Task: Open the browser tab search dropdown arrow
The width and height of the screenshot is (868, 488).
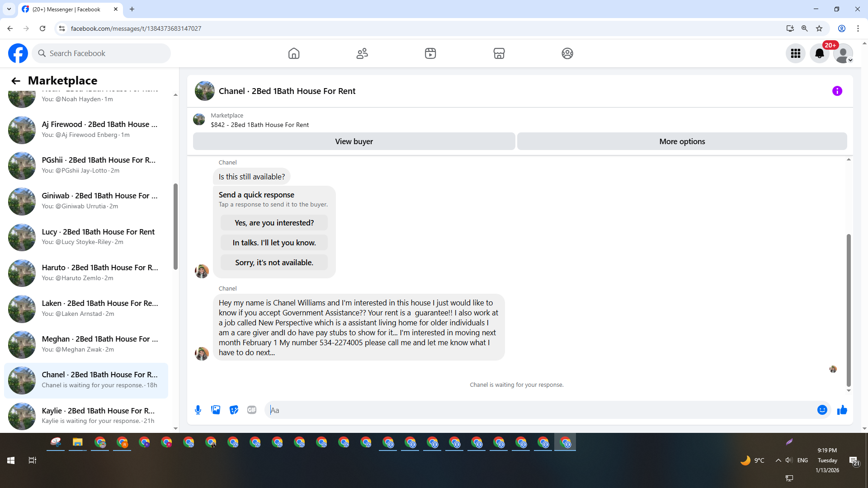Action: 9,9
